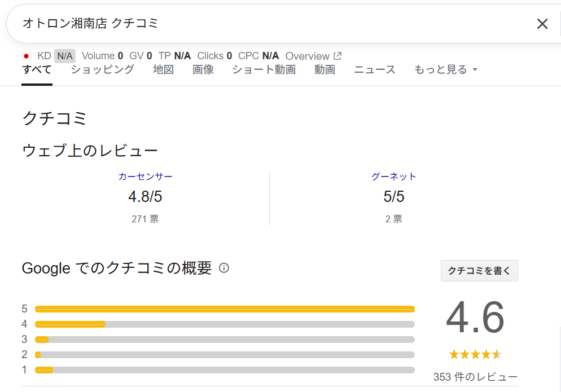This screenshot has height=392, width=561.
Task: Click info icon beside Google クチコミの概要
Action: pos(223,268)
